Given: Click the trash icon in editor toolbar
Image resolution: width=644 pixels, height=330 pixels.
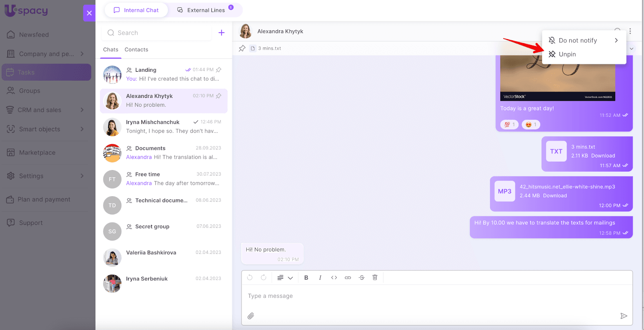Looking at the screenshot, I should coord(375,278).
